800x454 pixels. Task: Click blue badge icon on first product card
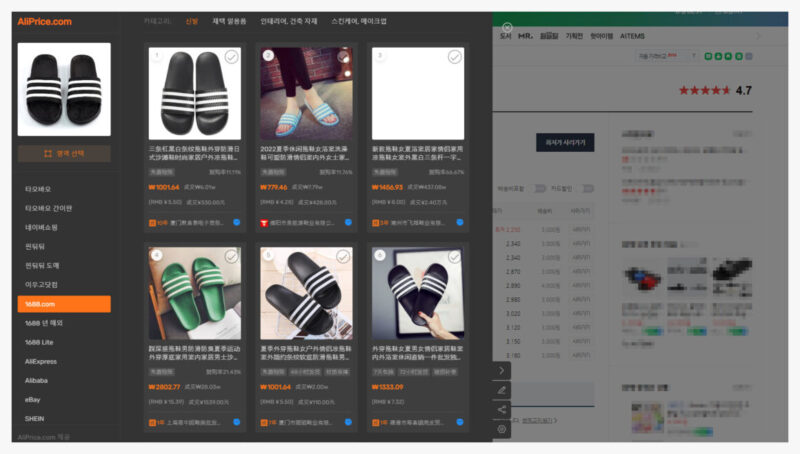[237, 223]
